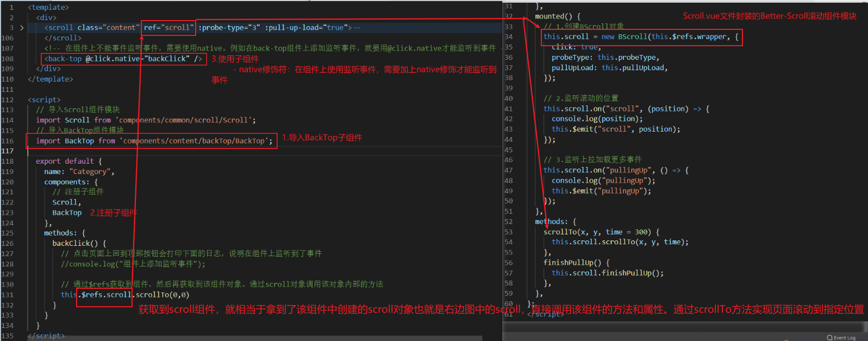The height and width of the screenshot is (341, 868).
Task: Click the <script> tag on line 112
Action: pyautogui.click(x=45, y=100)
